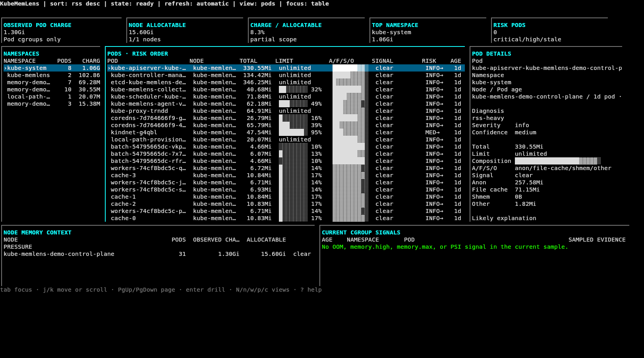Click the A/F/S/O column header
644x358 pixels.
click(x=341, y=61)
